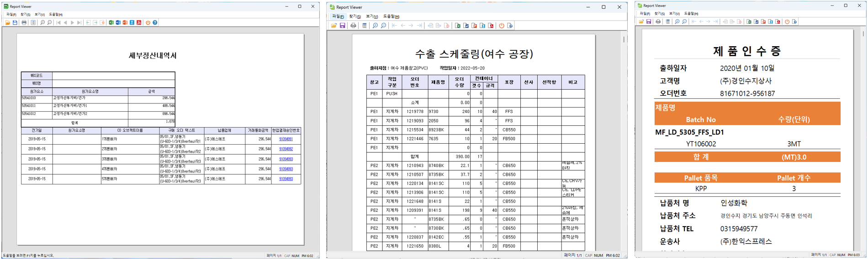Open 보기(V) menu in 수출 스케줄링 window
This screenshot has width=868, height=259.
(372, 16)
